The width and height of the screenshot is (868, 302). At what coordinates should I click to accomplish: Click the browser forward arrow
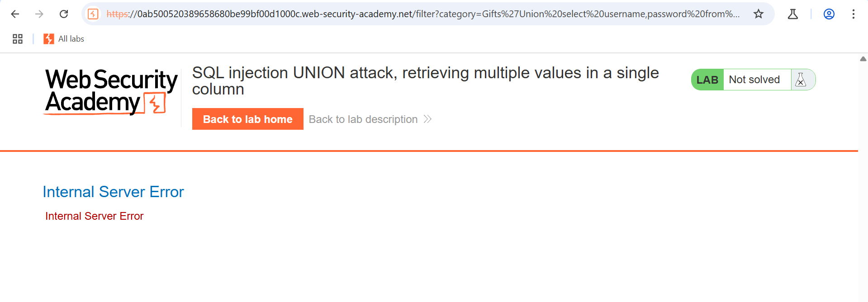39,14
